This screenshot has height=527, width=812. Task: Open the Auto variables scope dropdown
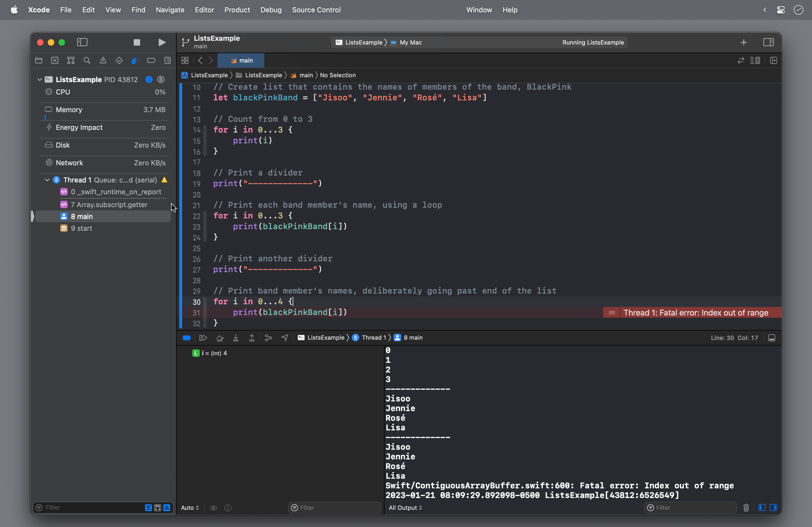[190, 508]
